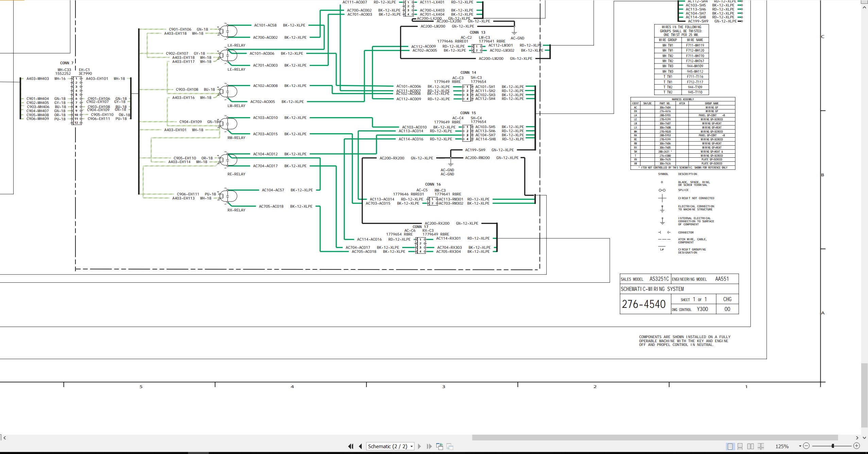Select single page view mode

(x=730, y=446)
